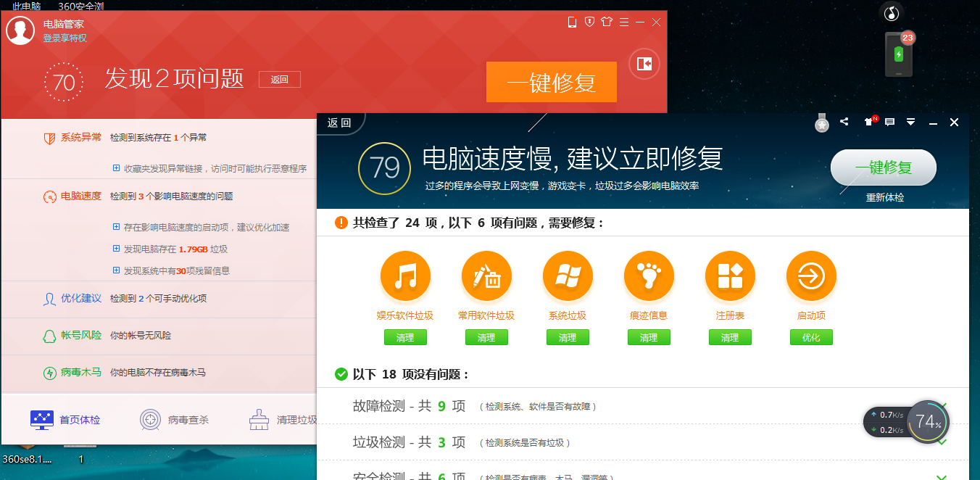Click the floating 74% acceleration ball
The width and height of the screenshot is (980, 480).
pos(929,421)
